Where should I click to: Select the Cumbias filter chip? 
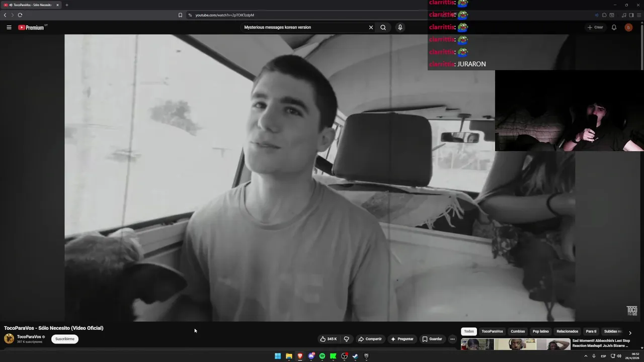click(x=518, y=331)
